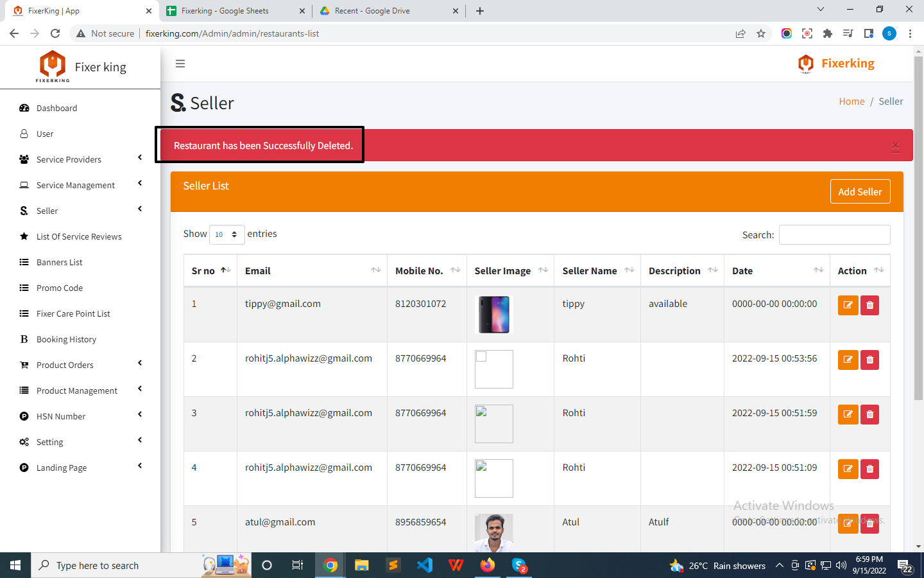This screenshot has height=578, width=924.
Task: Edit Rohti seller dated 00:51:09
Action: click(x=848, y=469)
